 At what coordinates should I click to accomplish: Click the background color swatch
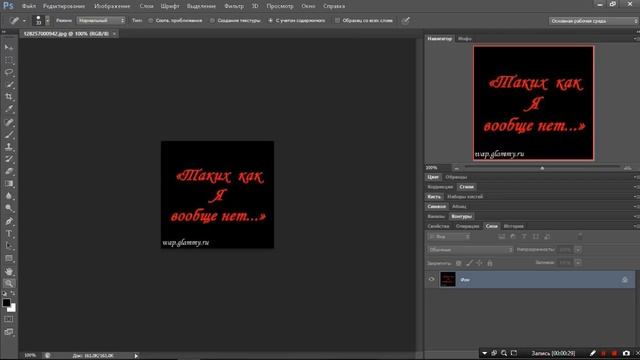pyautogui.click(x=12, y=308)
